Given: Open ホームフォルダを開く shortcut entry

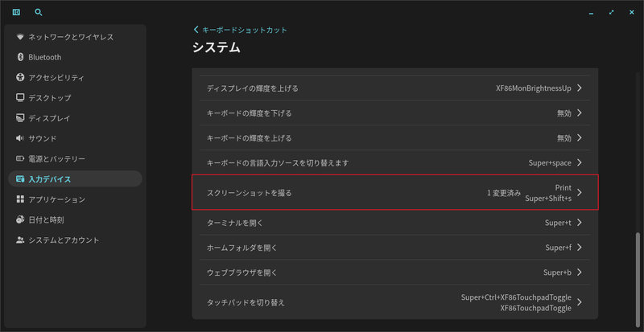Looking at the screenshot, I should pyautogui.click(x=394, y=248).
